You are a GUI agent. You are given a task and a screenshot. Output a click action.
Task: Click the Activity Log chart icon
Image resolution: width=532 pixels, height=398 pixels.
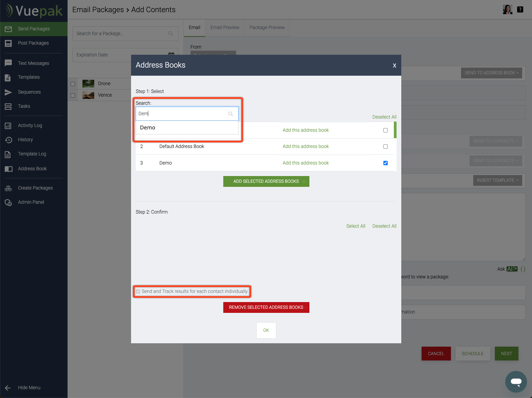(8, 126)
